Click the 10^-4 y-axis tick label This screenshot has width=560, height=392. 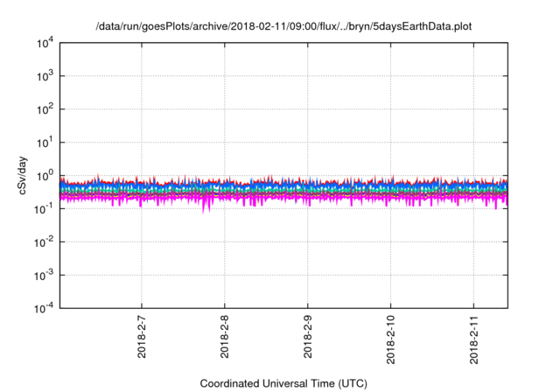[x=44, y=308]
